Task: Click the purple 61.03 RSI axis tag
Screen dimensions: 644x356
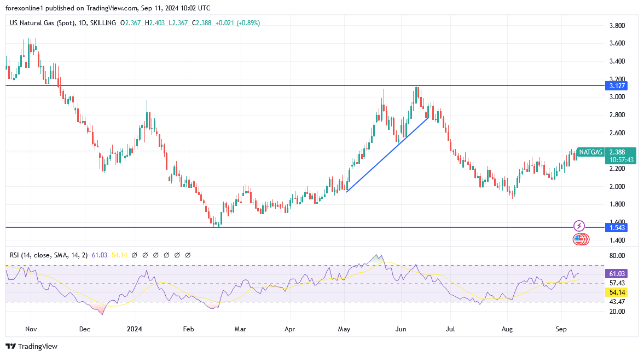Action: click(x=617, y=274)
